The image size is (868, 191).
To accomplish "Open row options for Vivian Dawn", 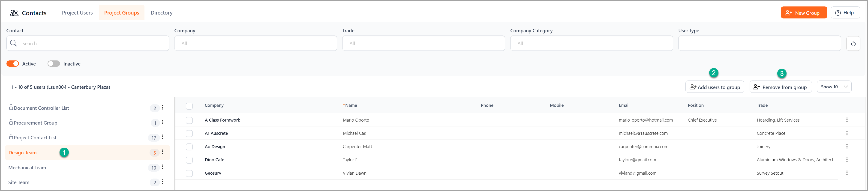I will click(x=847, y=173).
